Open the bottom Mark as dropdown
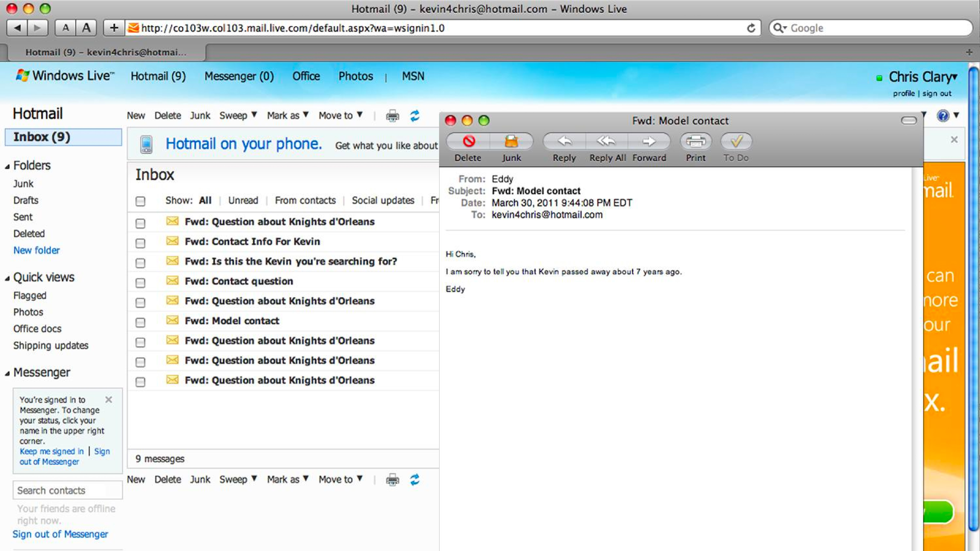 click(288, 479)
